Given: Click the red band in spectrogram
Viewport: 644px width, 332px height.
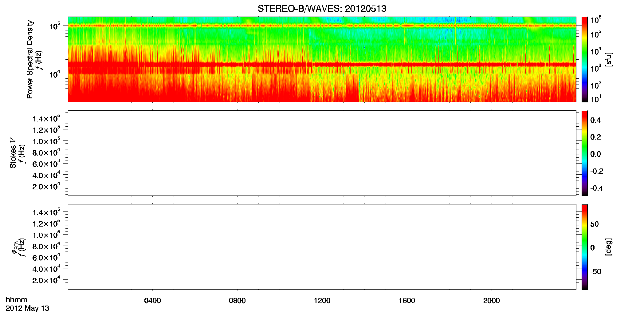Looking at the screenshot, I should pyautogui.click(x=322, y=65).
